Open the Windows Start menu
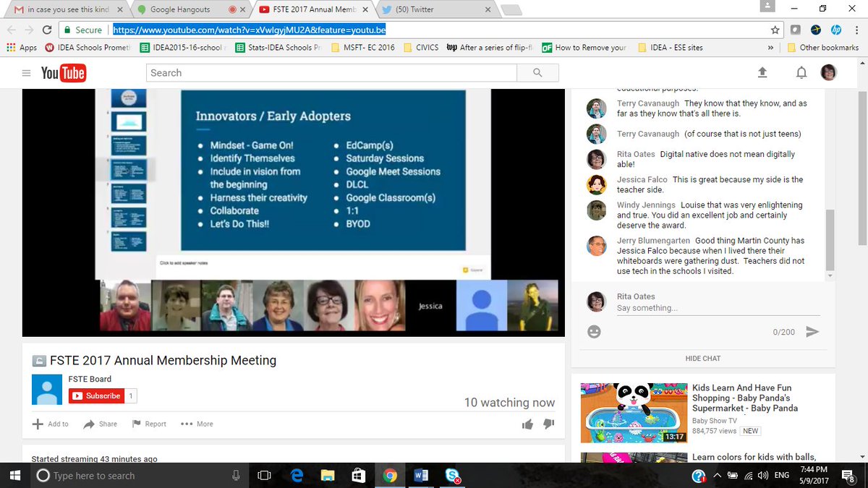 (x=14, y=475)
